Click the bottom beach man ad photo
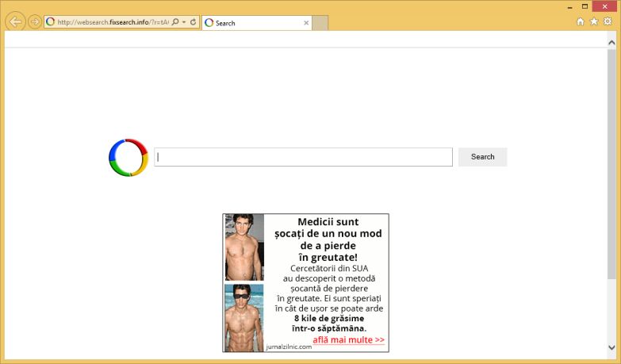This screenshot has height=364, width=621. [244, 318]
